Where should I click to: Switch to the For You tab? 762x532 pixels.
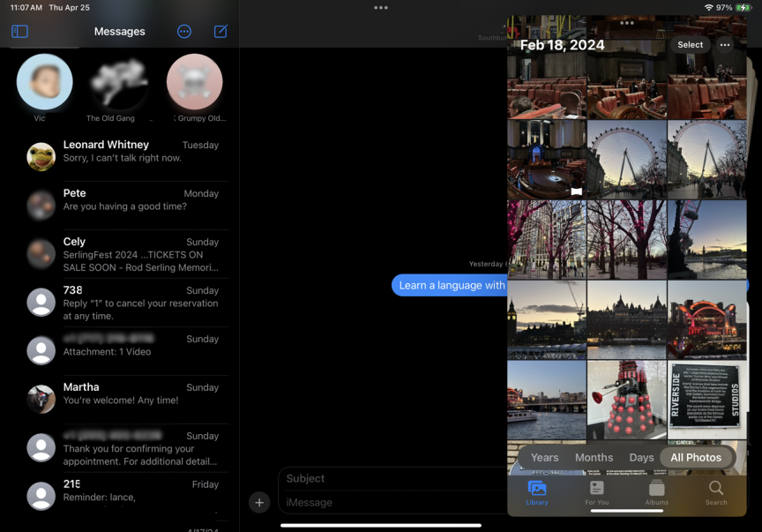tap(596, 492)
